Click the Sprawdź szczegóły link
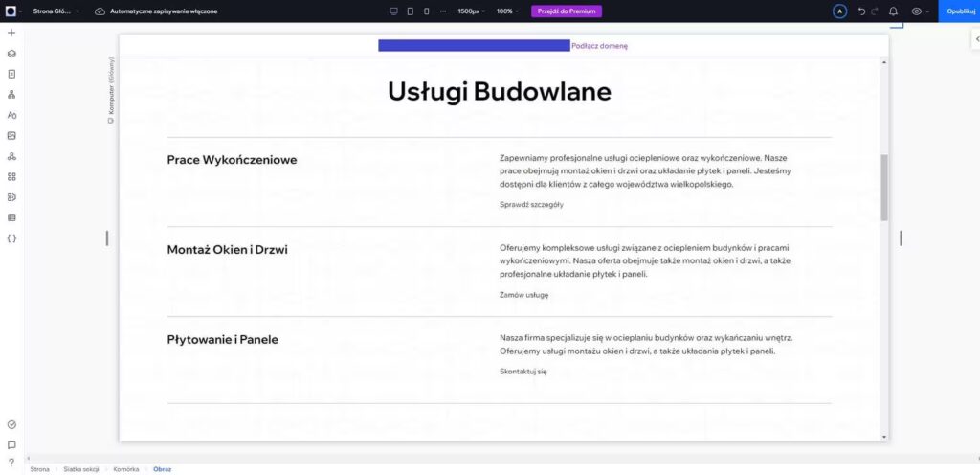Viewport: 980px width, 475px height. click(x=531, y=204)
